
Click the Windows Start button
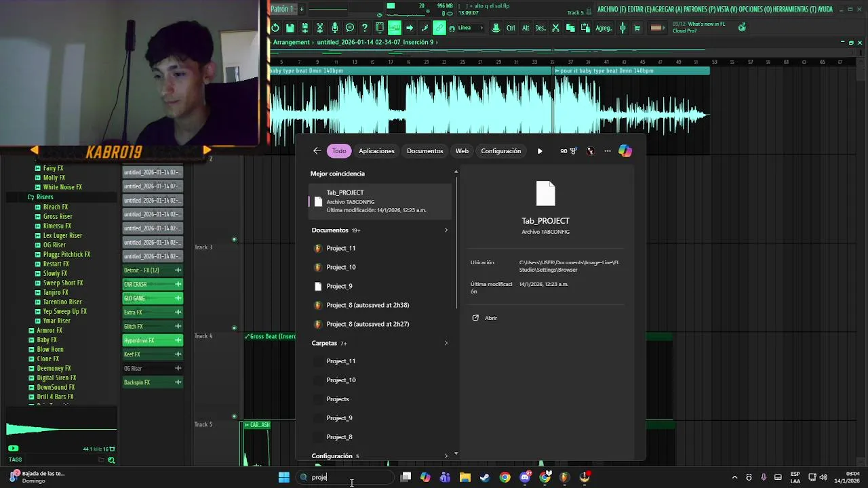284,477
